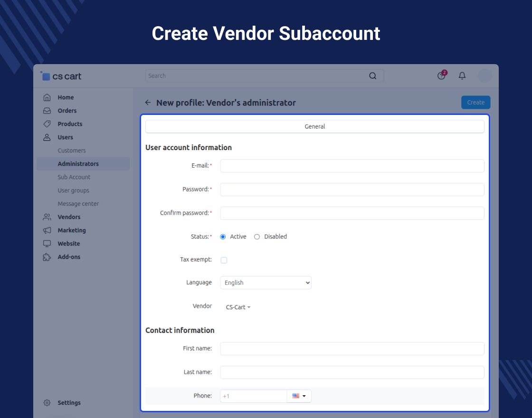Click the Add-ons puzzle icon

click(47, 257)
